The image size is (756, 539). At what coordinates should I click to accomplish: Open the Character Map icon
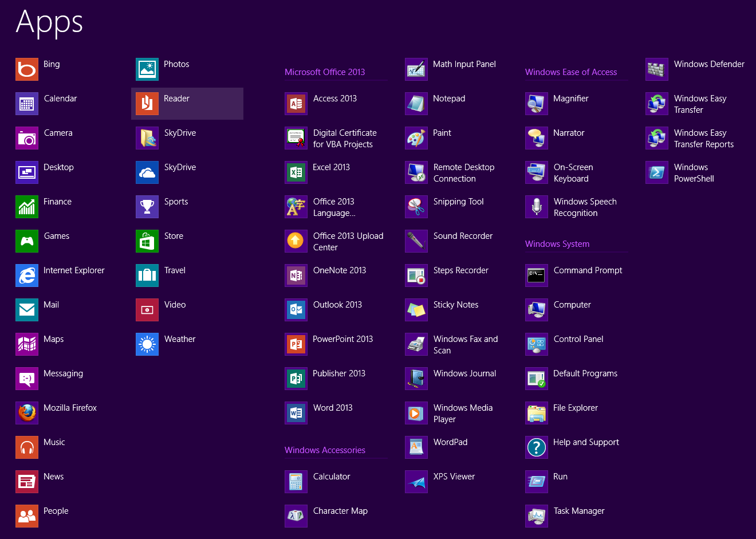point(296,516)
